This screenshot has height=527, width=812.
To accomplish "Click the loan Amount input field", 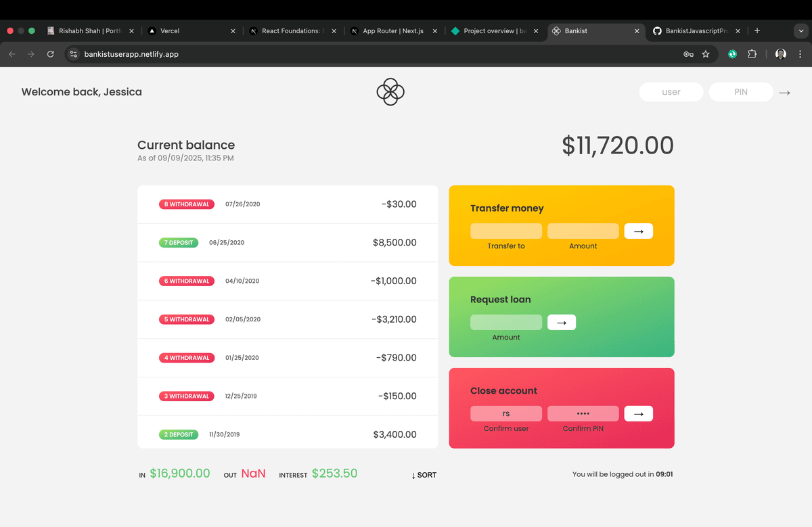I will click(505, 323).
